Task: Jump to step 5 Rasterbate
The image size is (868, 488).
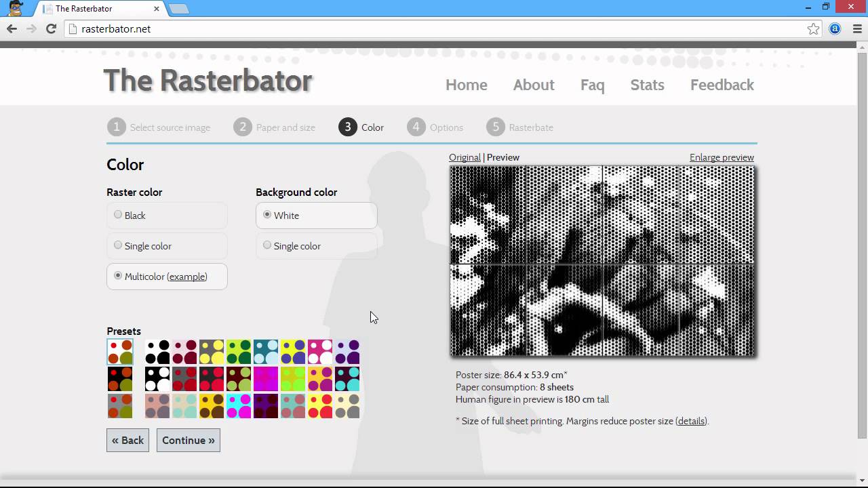Action: (x=520, y=127)
